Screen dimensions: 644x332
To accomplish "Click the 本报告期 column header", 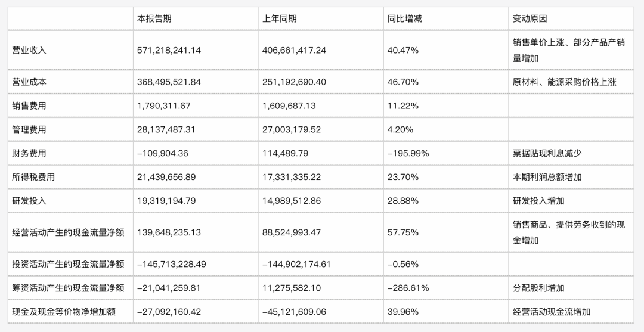I will (x=154, y=18).
